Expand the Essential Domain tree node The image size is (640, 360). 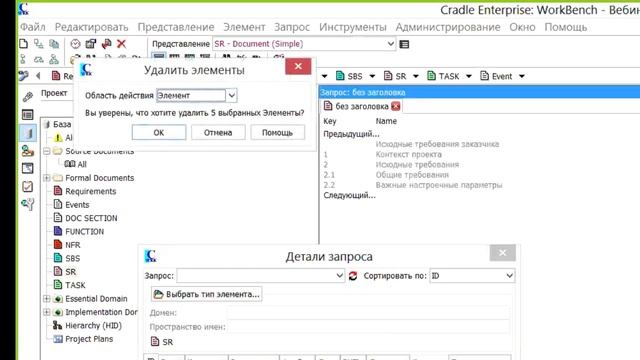47,299
